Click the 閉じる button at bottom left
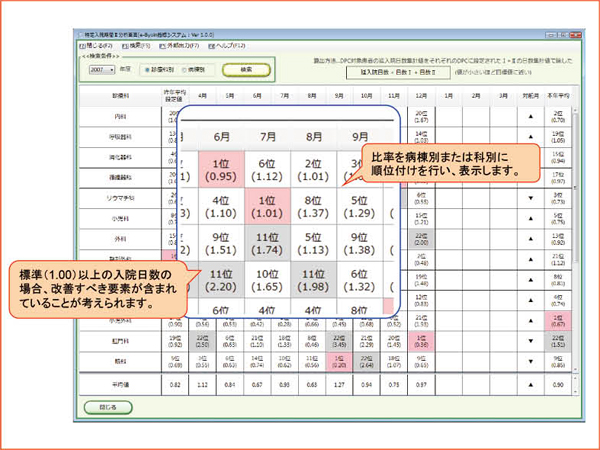The height and width of the screenshot is (450, 600). click(107, 408)
